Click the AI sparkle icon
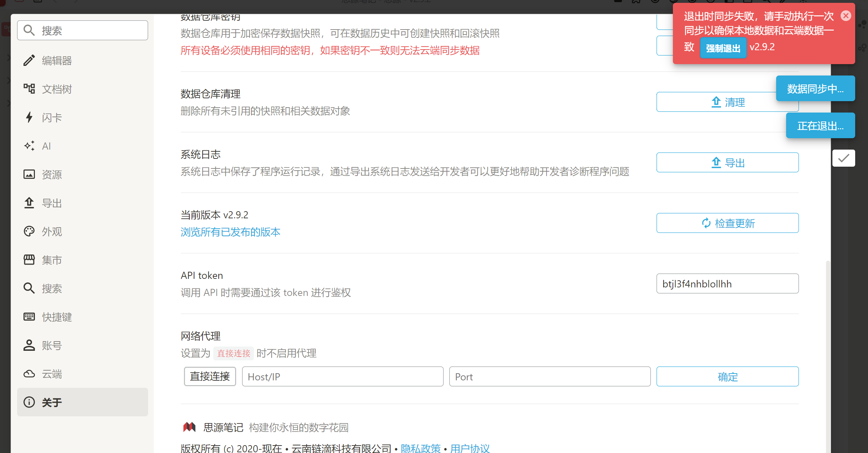The image size is (868, 453). 29,146
